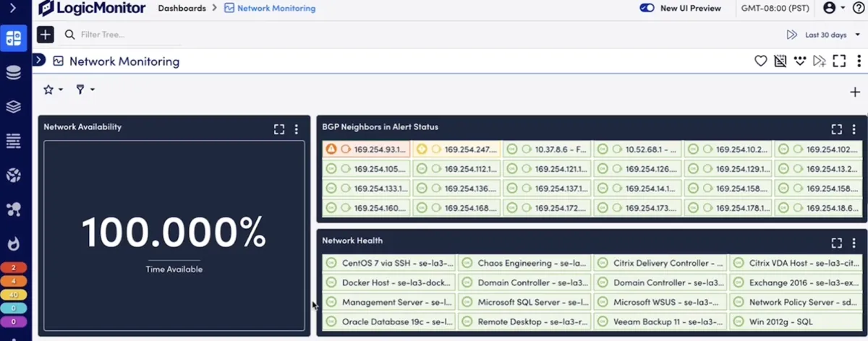This screenshot has height=341, width=868.
Task: Add a widget with plus icon
Action: [855, 92]
